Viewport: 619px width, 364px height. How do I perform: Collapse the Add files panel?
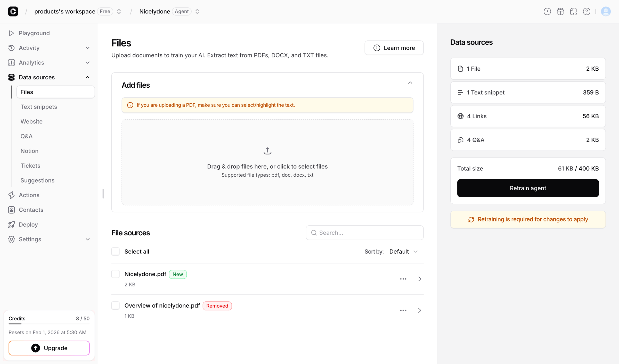tap(410, 83)
